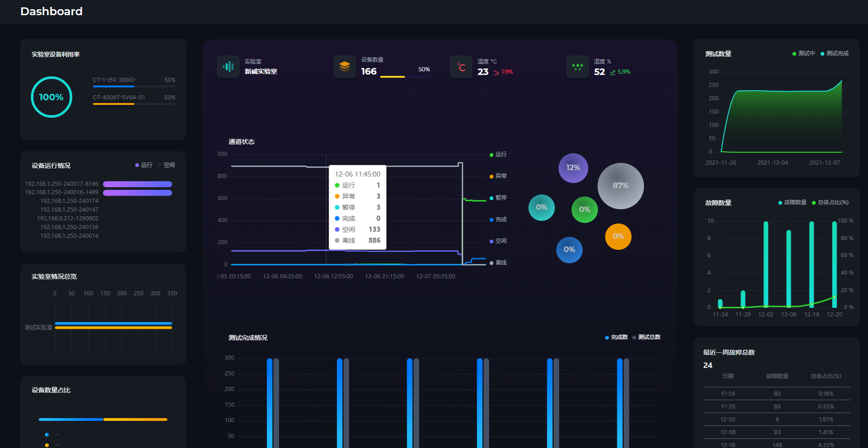Toggle 完成数 legend in 测试完成情况
This screenshot has width=868, height=448.
coord(616,337)
